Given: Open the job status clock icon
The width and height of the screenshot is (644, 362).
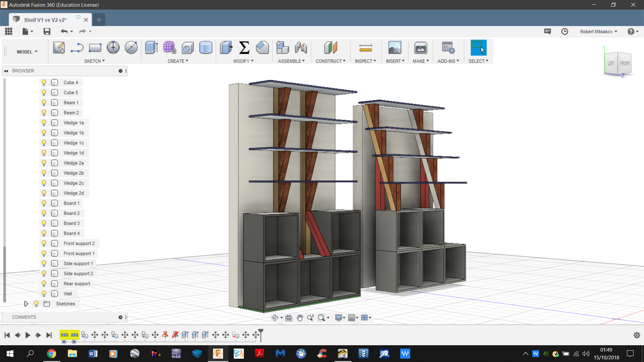Looking at the screenshot, I should pos(565,32).
